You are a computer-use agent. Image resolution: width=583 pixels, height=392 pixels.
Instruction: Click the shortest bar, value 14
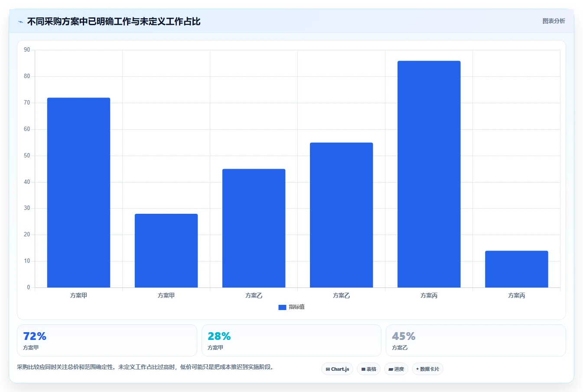tap(516, 269)
